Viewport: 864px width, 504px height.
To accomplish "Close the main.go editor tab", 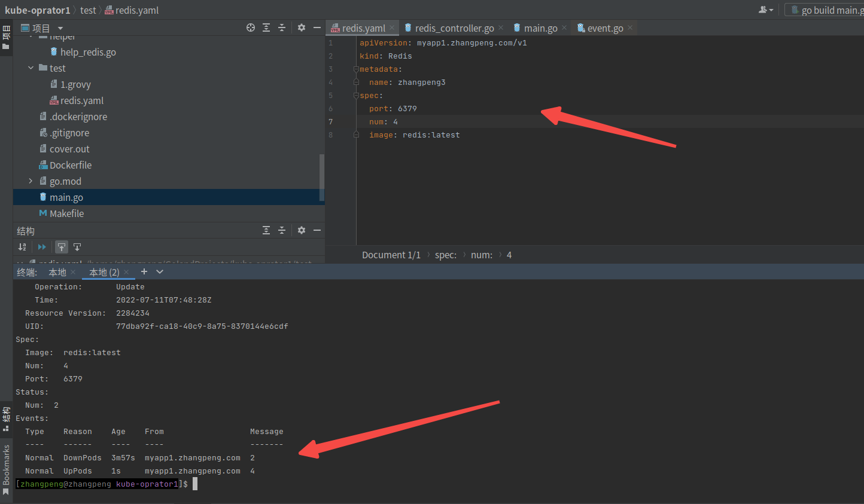I will pos(564,28).
